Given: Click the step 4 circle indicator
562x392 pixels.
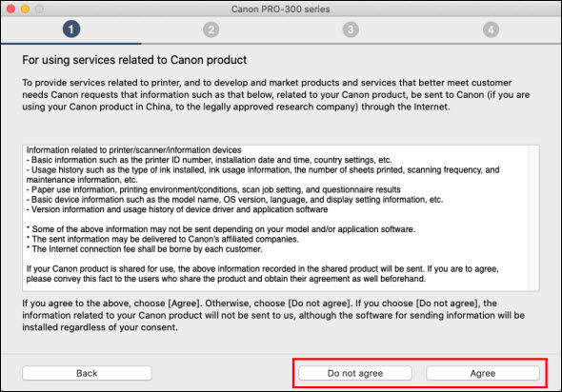Looking at the screenshot, I should pyautogui.click(x=491, y=29).
